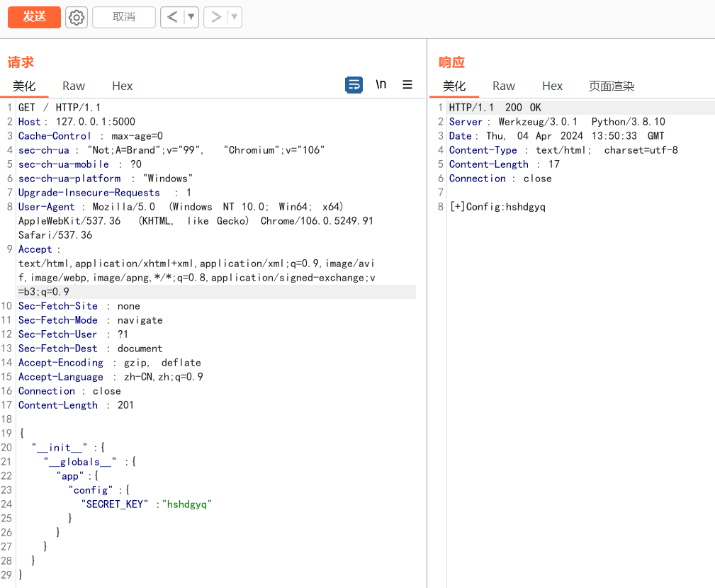The width and height of the screenshot is (715, 588).
Task: Expand the forward history dropdown arrow
Action: [x=235, y=17]
